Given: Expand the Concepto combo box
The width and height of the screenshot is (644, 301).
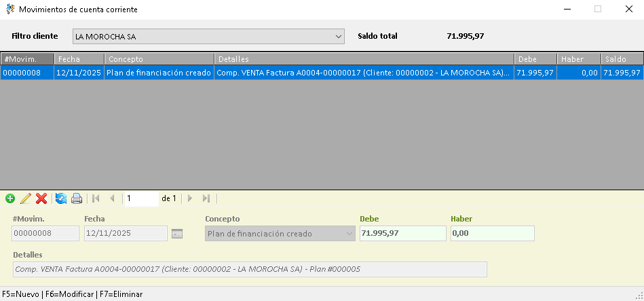Looking at the screenshot, I should click(x=349, y=234).
